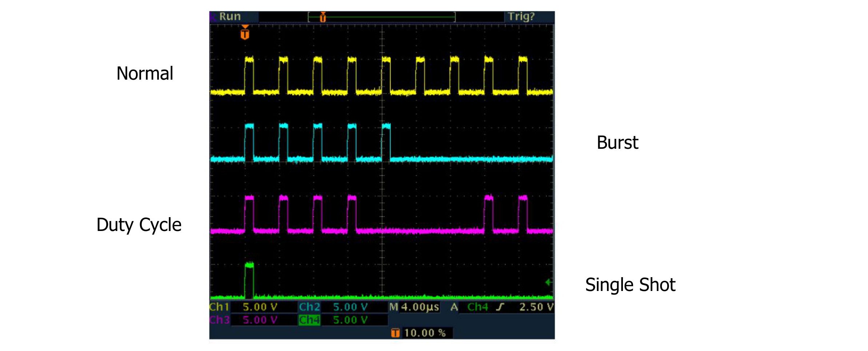Click the record length bar at top
This screenshot has width=868, height=351.
(x=381, y=17)
